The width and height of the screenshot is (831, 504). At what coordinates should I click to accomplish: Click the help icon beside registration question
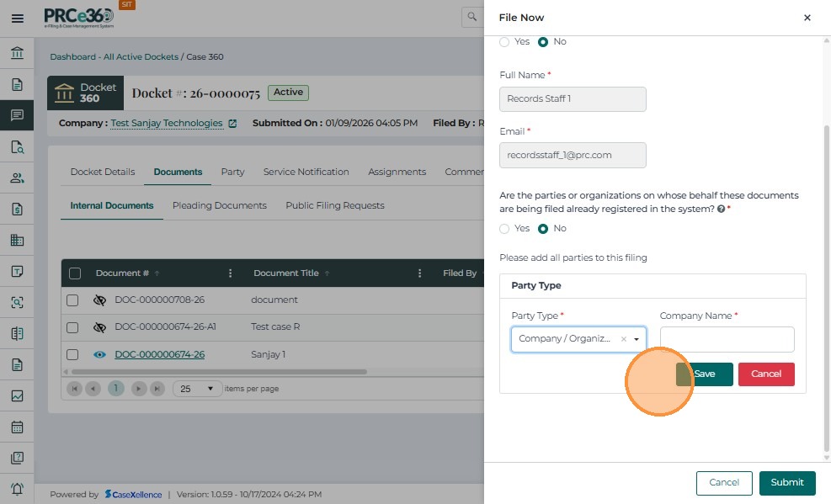[x=722, y=210]
